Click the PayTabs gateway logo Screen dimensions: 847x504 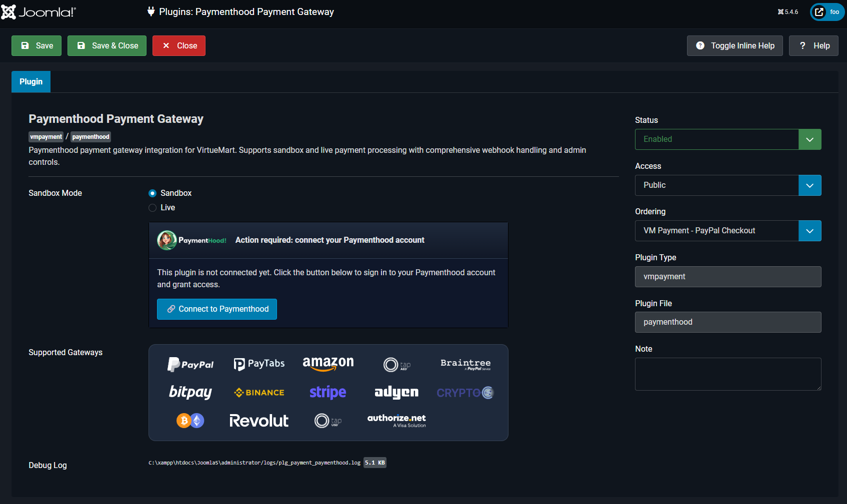[x=259, y=364]
